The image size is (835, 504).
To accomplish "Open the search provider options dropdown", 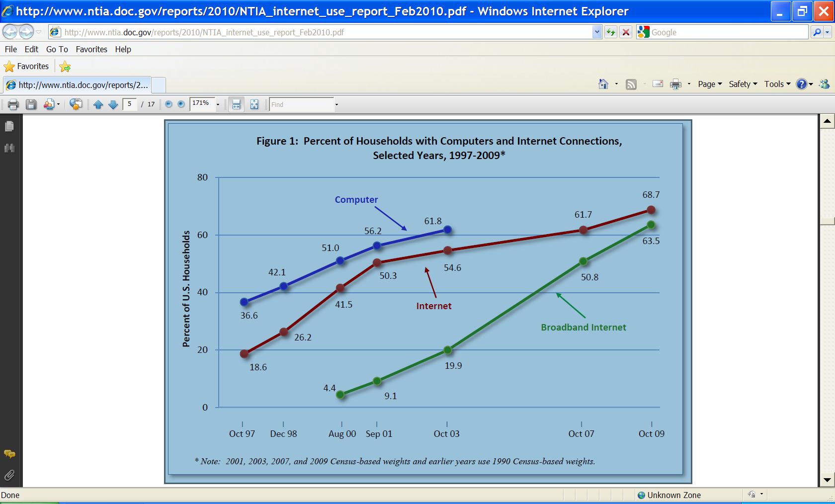I will point(827,32).
